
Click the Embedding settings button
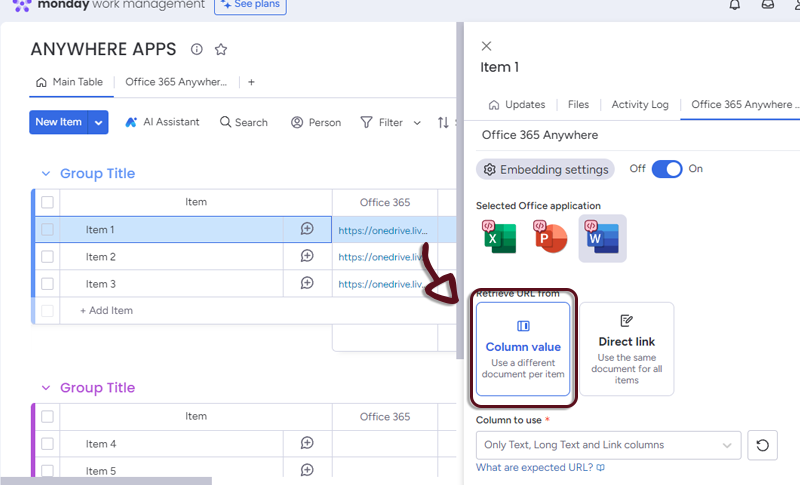[x=546, y=169]
